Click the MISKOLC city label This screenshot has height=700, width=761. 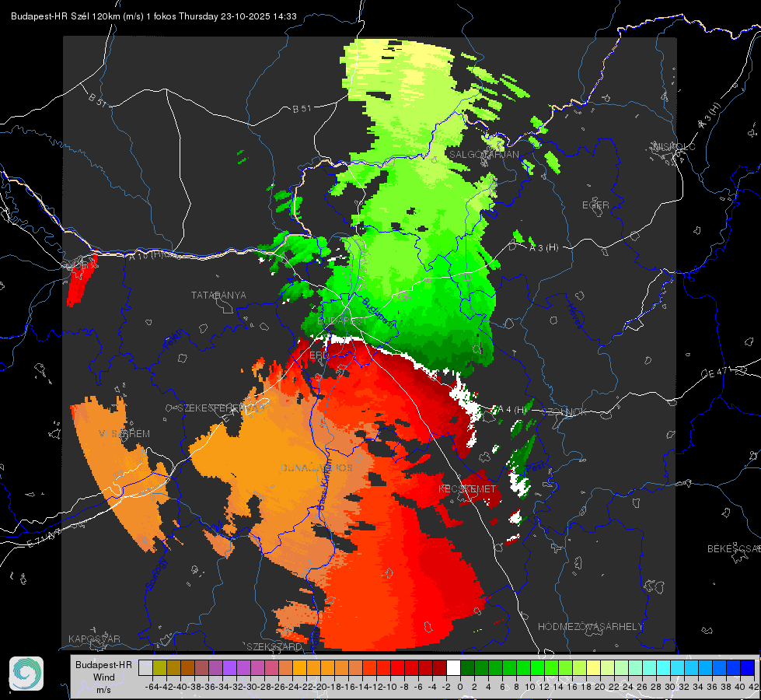(x=674, y=146)
